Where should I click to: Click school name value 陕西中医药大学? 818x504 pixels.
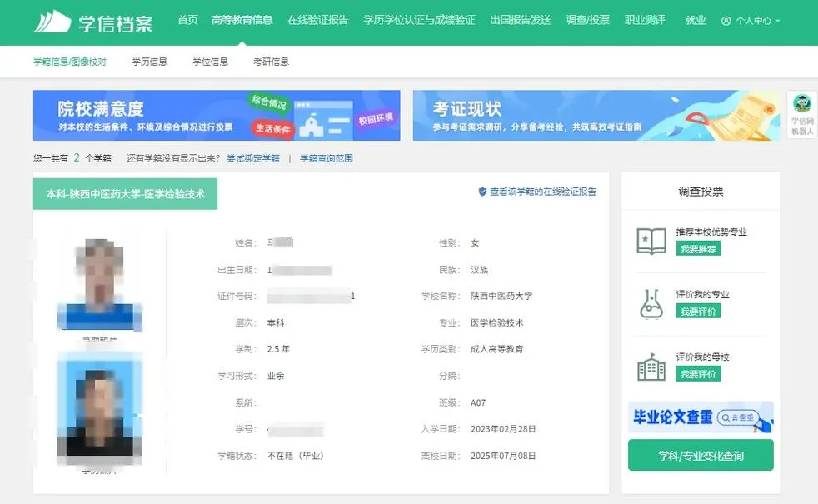(x=501, y=296)
